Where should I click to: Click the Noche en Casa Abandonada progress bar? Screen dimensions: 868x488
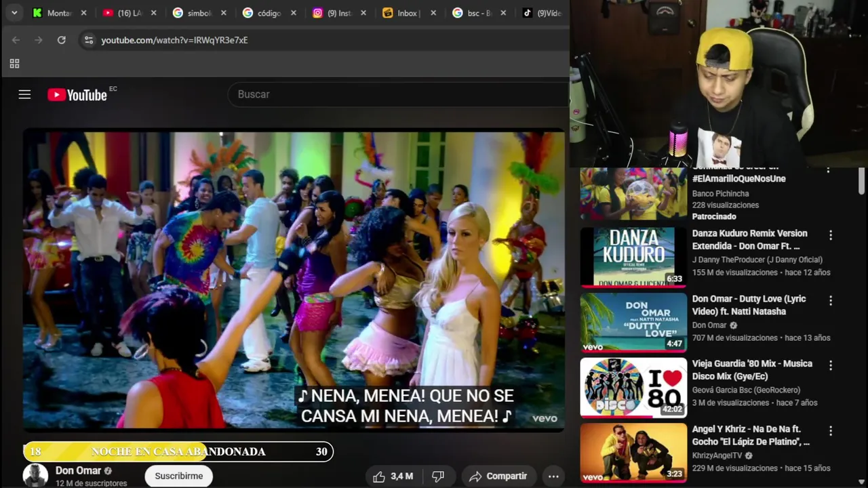click(178, 451)
